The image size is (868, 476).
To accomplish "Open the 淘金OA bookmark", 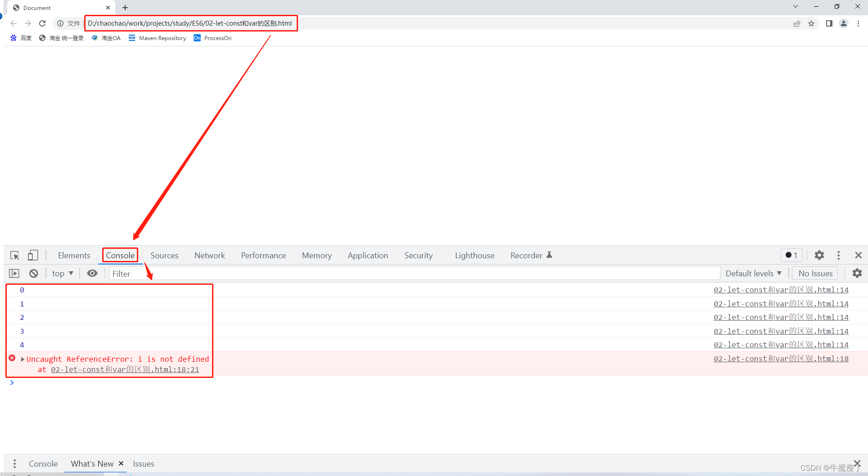I will [106, 38].
